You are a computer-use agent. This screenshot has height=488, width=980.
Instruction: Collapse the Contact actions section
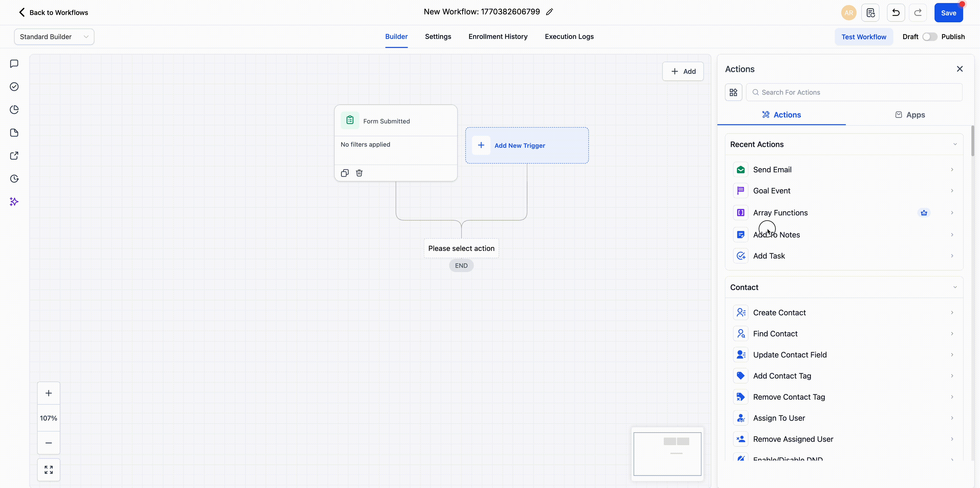point(954,288)
